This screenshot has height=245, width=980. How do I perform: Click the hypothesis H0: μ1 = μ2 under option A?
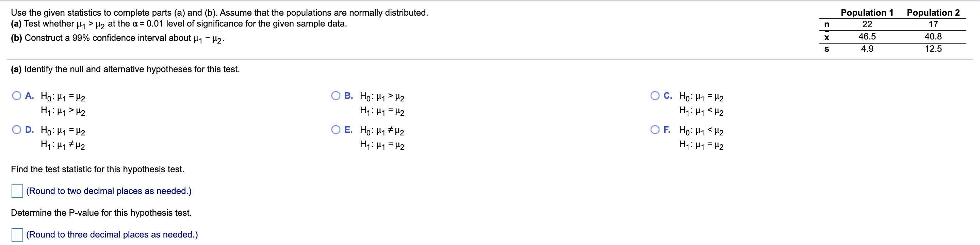click(63, 97)
